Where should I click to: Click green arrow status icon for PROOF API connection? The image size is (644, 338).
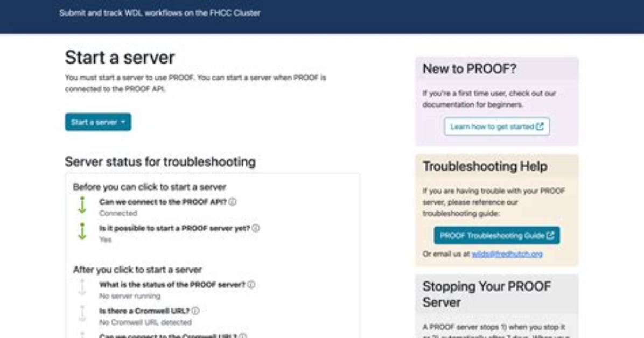pos(82,205)
